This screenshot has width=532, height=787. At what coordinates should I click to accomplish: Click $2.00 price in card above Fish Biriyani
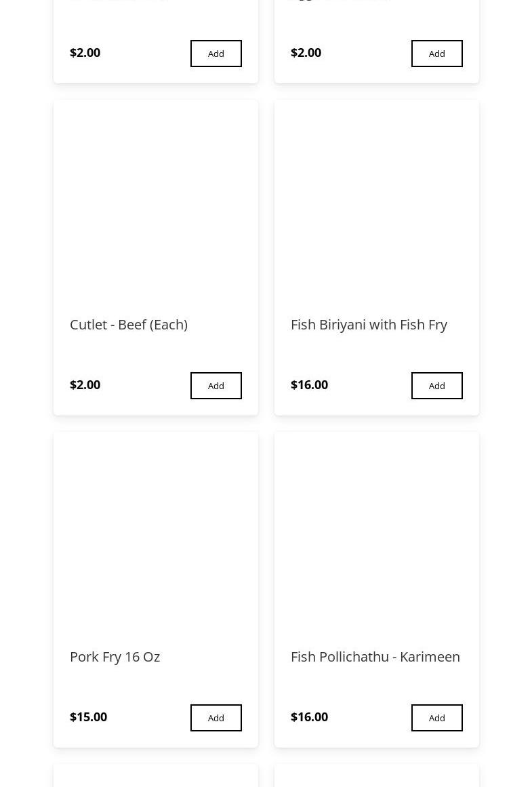(306, 53)
